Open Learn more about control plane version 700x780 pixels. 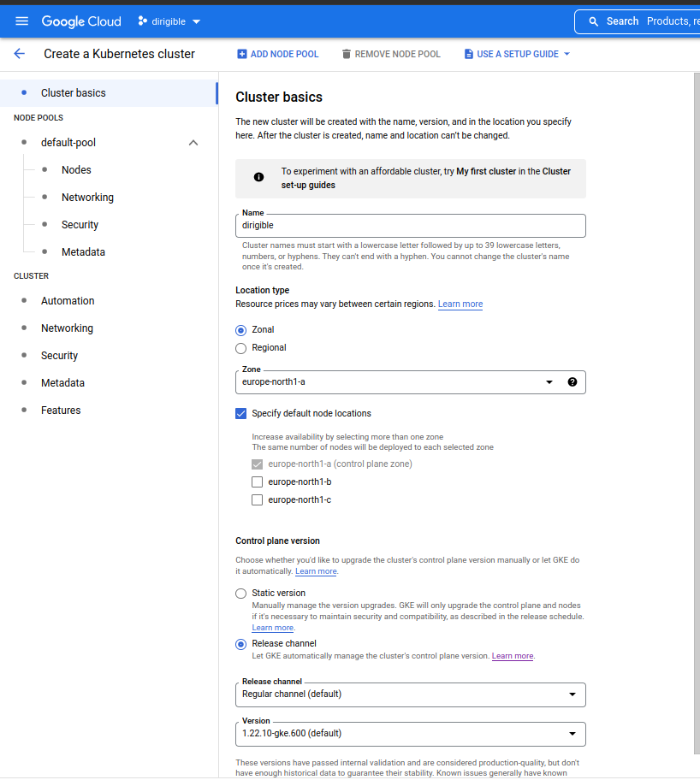tap(316, 571)
